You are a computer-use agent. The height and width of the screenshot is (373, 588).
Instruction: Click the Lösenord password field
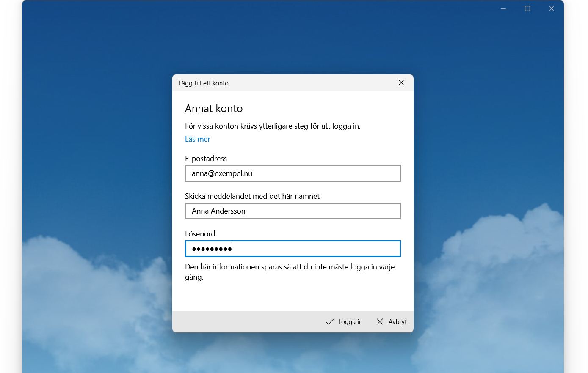[x=293, y=249]
